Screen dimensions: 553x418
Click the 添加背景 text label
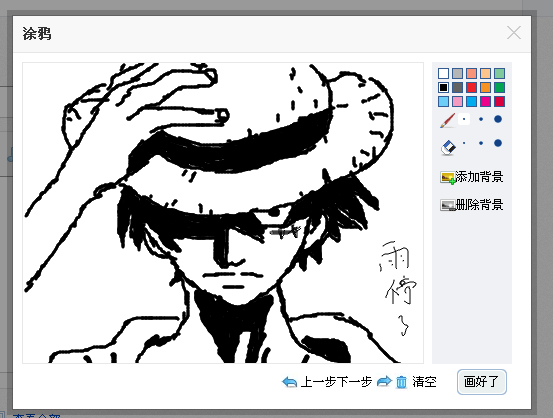pyautogui.click(x=479, y=177)
